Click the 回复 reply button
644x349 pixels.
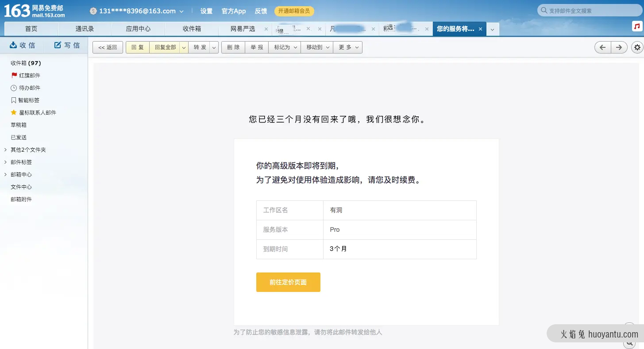pos(138,47)
